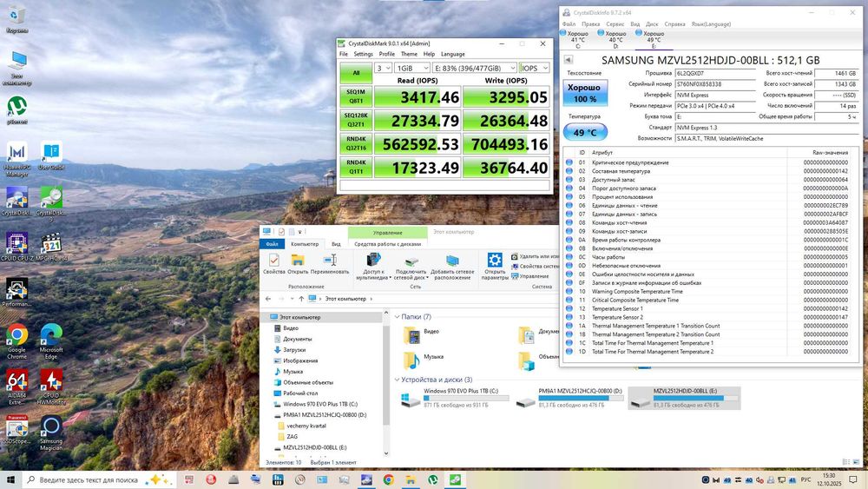This screenshot has height=489, width=868.
Task: Open the Язык(Language) menu in CrystalDiskInfo
Action: pyautogui.click(x=711, y=24)
